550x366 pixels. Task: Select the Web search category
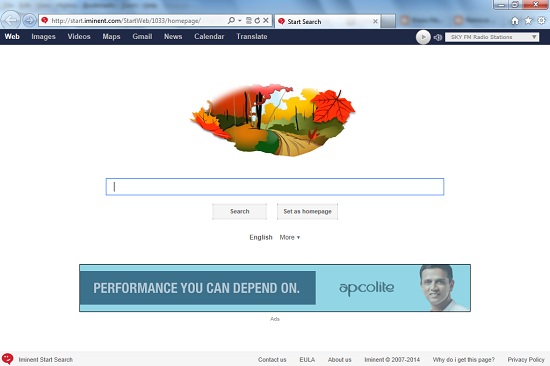(12, 36)
